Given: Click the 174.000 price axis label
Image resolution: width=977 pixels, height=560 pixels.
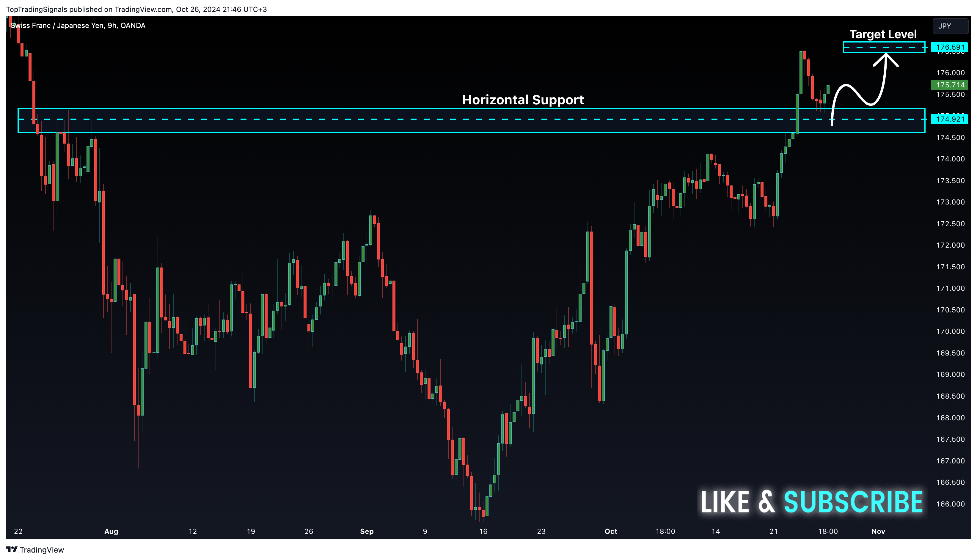Looking at the screenshot, I should click(x=950, y=159).
